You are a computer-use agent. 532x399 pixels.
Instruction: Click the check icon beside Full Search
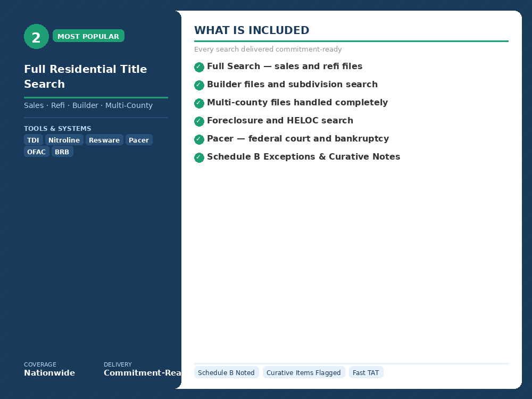(199, 67)
